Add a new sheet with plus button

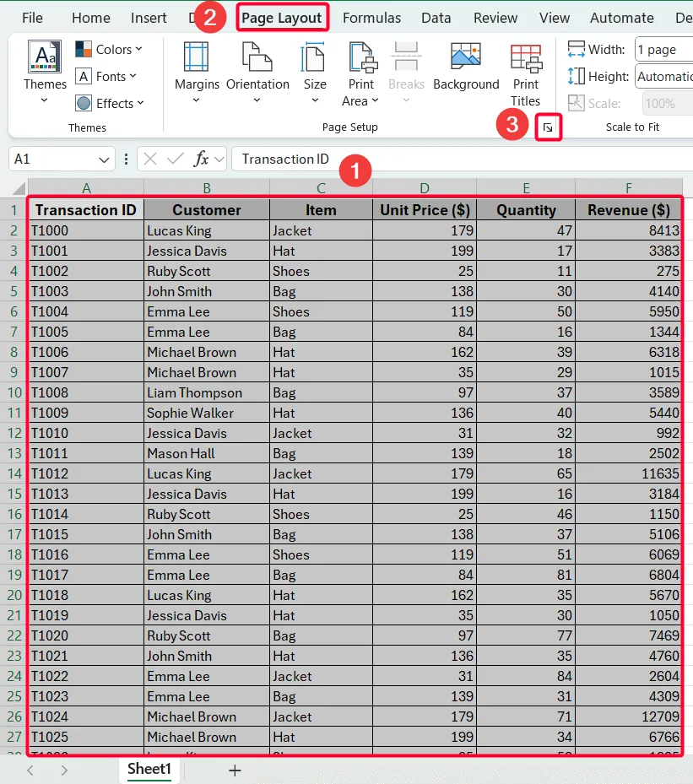235,770
